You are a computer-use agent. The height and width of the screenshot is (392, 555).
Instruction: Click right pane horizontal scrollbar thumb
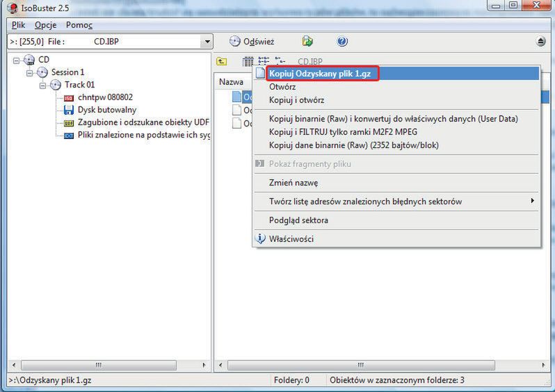pos(361,365)
